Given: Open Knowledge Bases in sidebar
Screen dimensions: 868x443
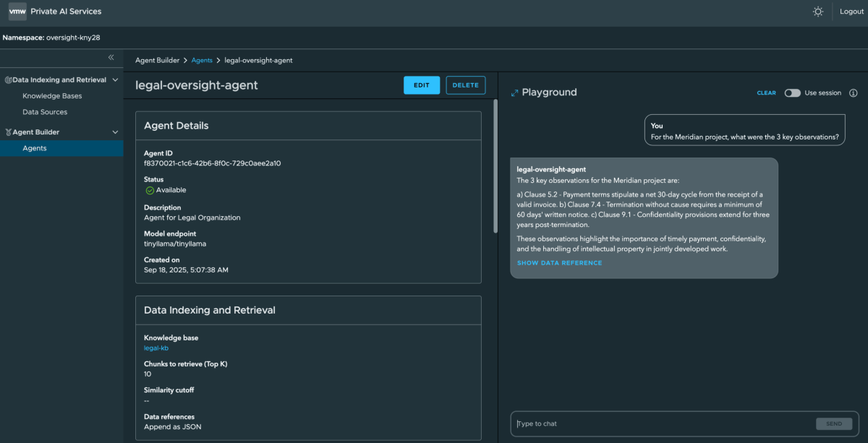Looking at the screenshot, I should pyautogui.click(x=52, y=96).
